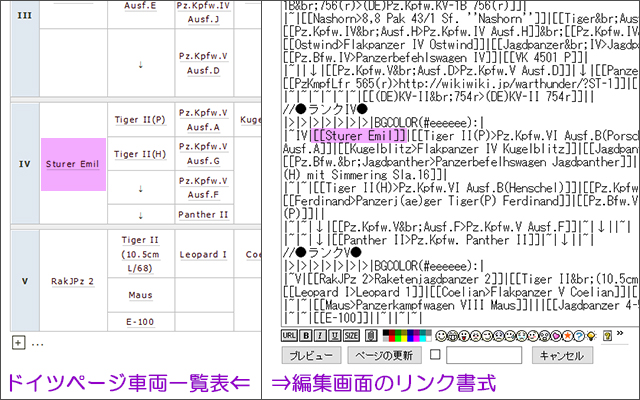This screenshot has width=640, height=400.
Task: Open the SIZE font size tool
Action: [351, 336]
